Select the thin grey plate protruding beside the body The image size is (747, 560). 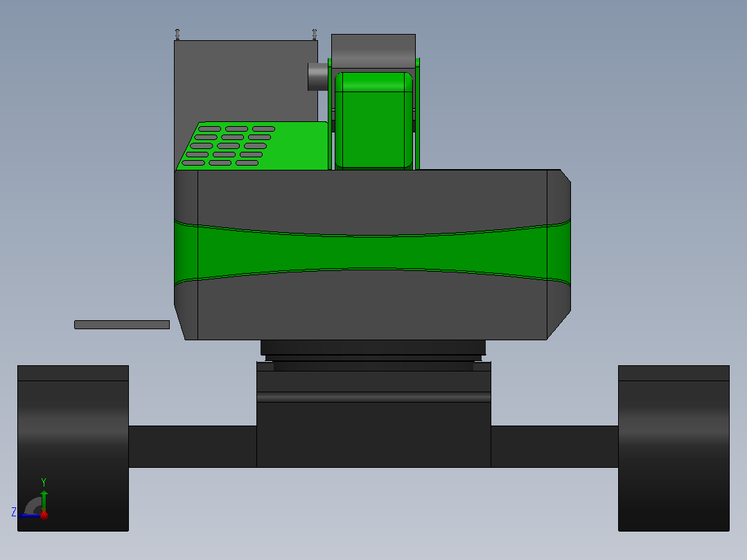pos(122,324)
